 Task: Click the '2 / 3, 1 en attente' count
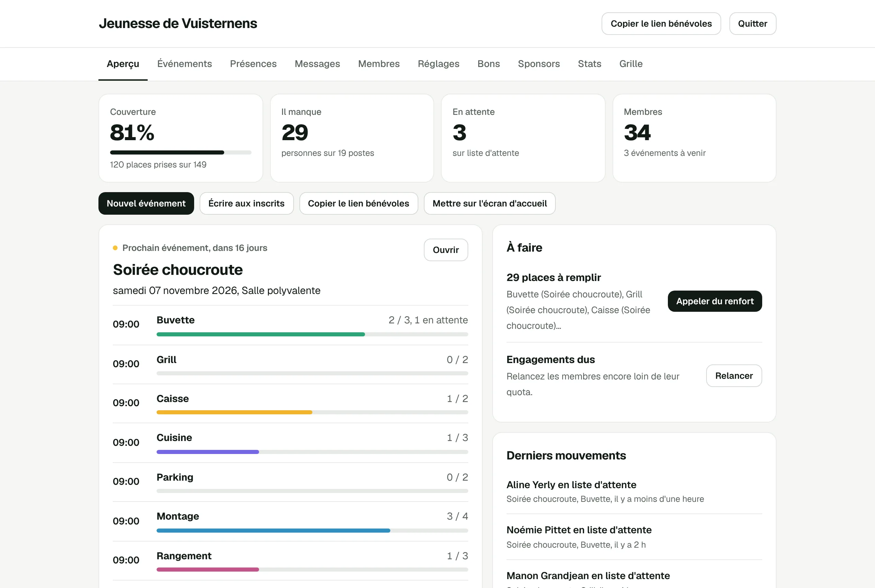(x=428, y=320)
